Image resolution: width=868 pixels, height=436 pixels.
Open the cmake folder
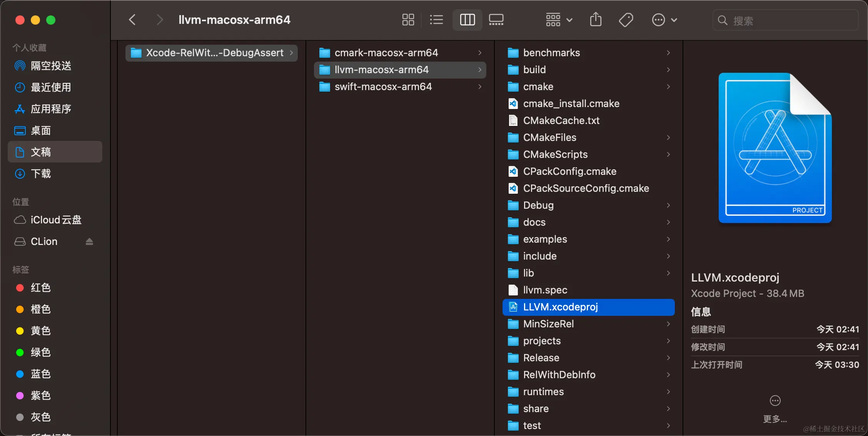click(x=589, y=87)
